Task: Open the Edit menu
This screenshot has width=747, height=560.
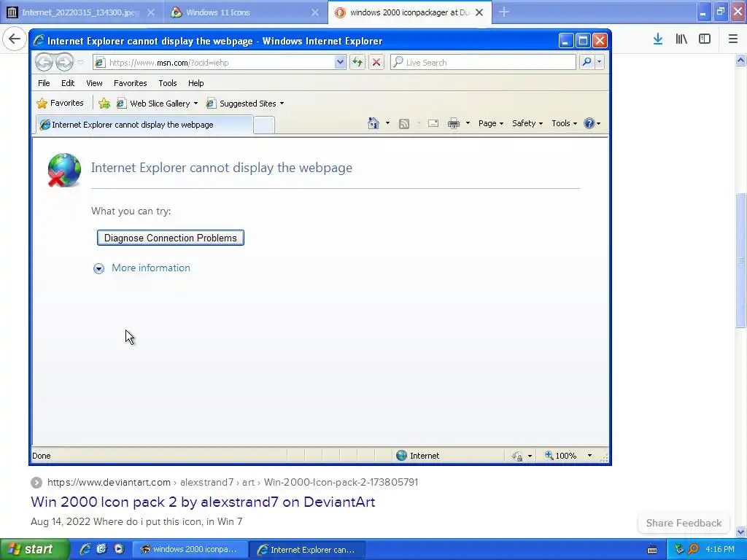Action: [x=68, y=83]
